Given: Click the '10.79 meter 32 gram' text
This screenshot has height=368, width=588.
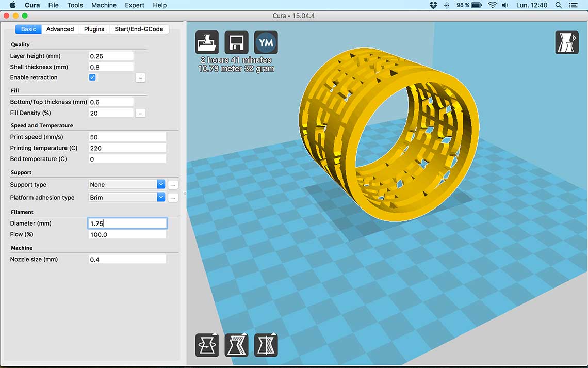Looking at the screenshot, I should point(236,69).
